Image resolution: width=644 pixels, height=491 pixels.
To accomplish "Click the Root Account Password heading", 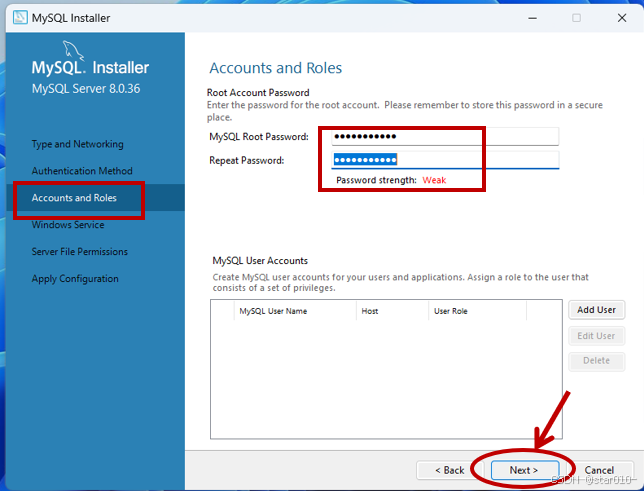I will pyautogui.click(x=258, y=92).
